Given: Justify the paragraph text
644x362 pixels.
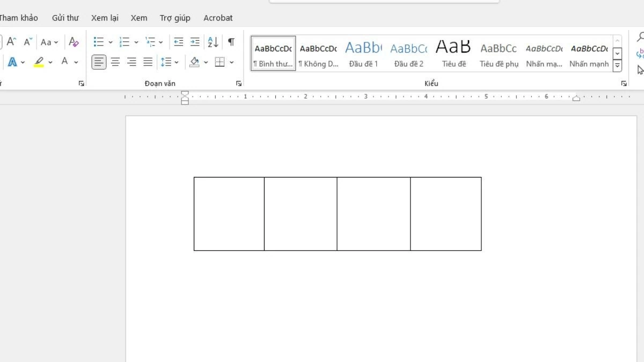Looking at the screenshot, I should [148, 62].
